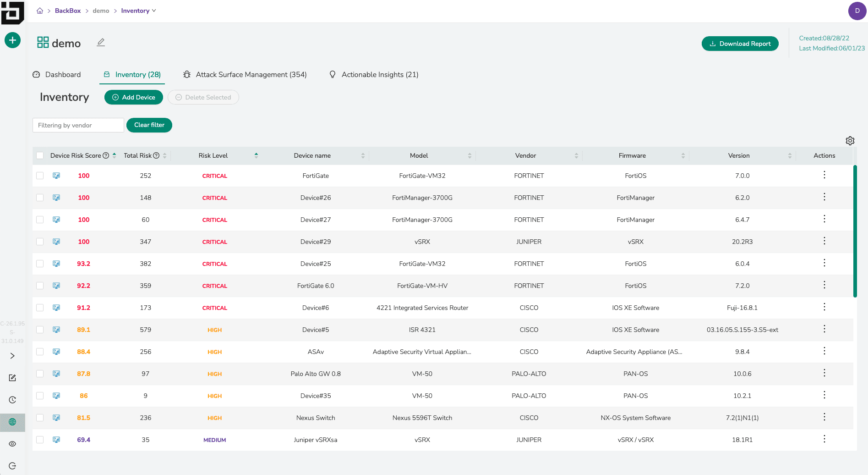
Task: Open the user avatar D menu
Action: coord(857,11)
